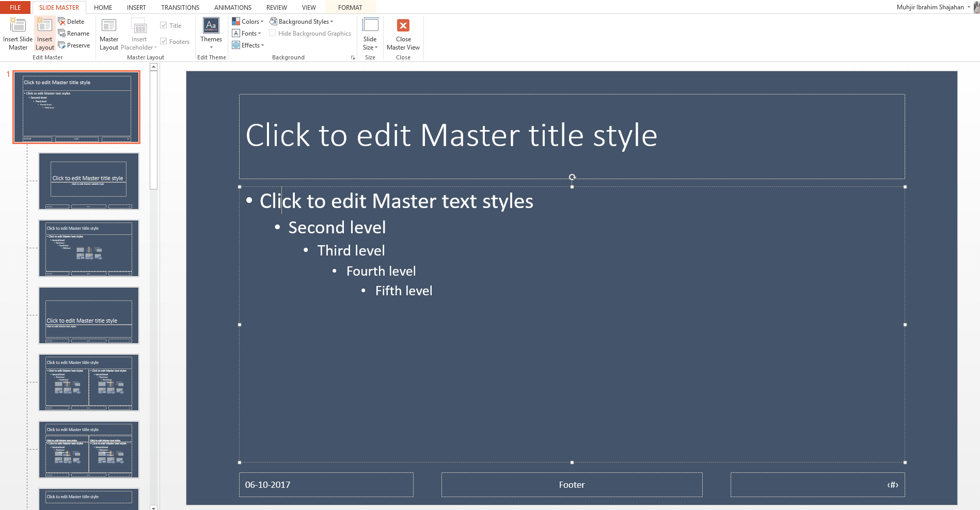Expand the Colors dropdown arrow
Image resolution: width=980 pixels, height=510 pixels.
coord(262,22)
